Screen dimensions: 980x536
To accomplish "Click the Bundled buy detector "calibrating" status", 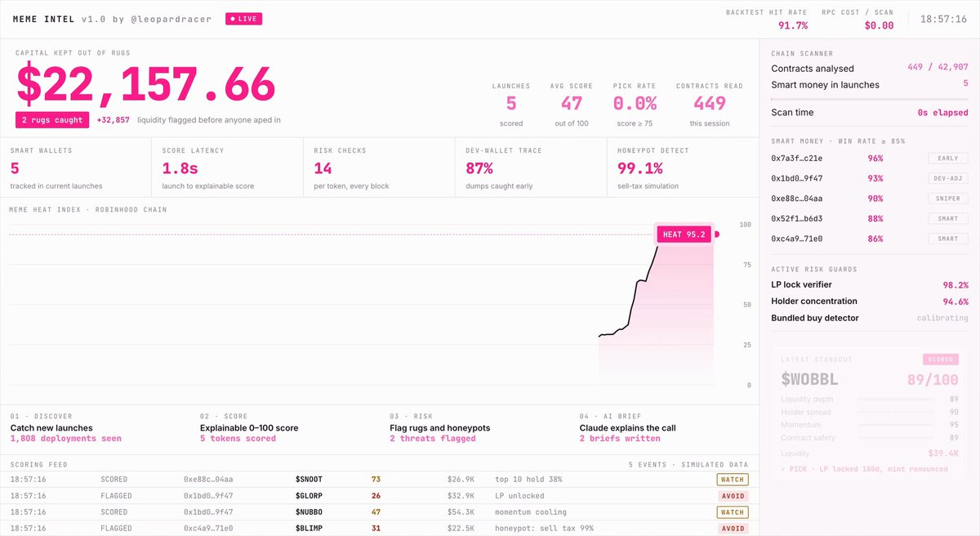I will tap(942, 318).
